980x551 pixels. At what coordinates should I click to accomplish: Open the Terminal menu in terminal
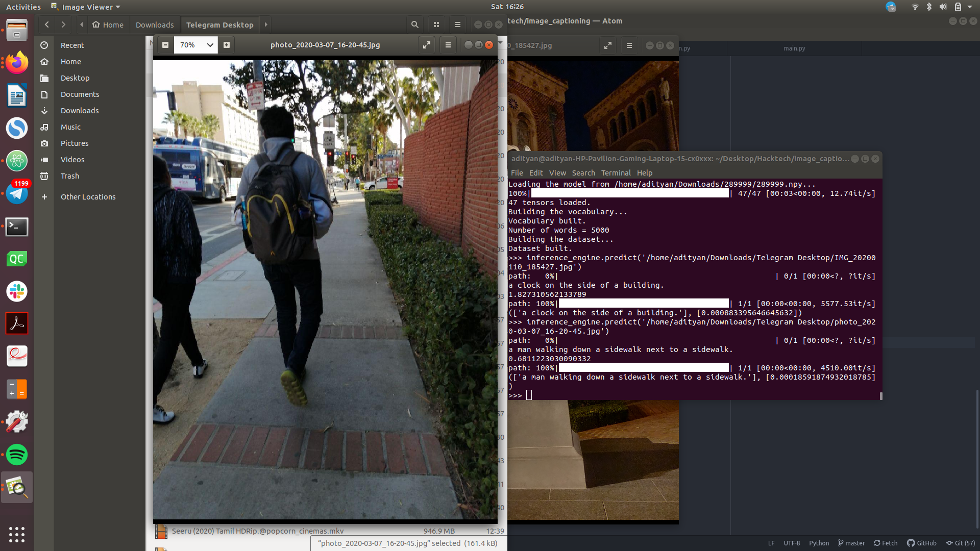click(x=616, y=173)
